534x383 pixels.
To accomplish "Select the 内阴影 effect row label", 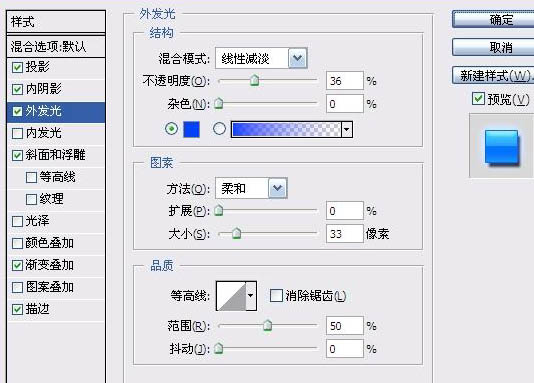I will tap(44, 89).
